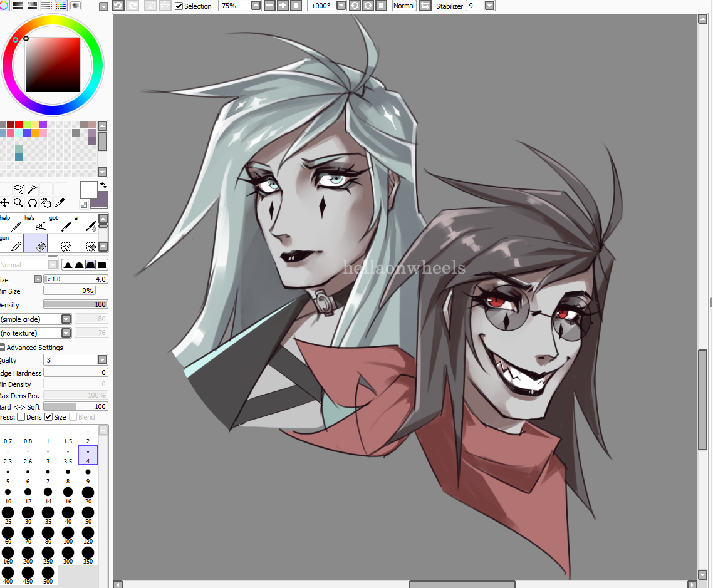
Task: Enable the Dens pressure checkbox
Action: [21, 417]
